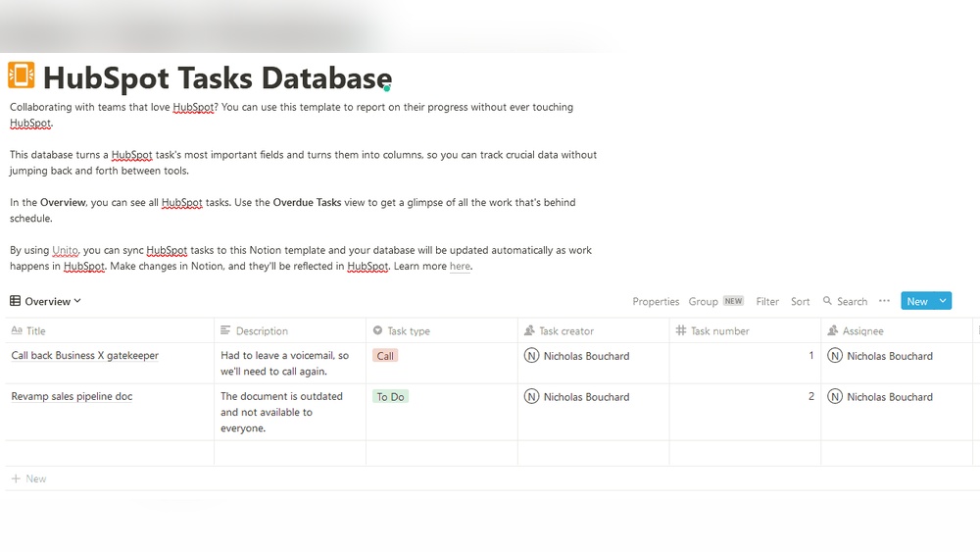980x552 pixels.
Task: Click task creator Nicholas Bouchard in Call row
Action: [577, 356]
